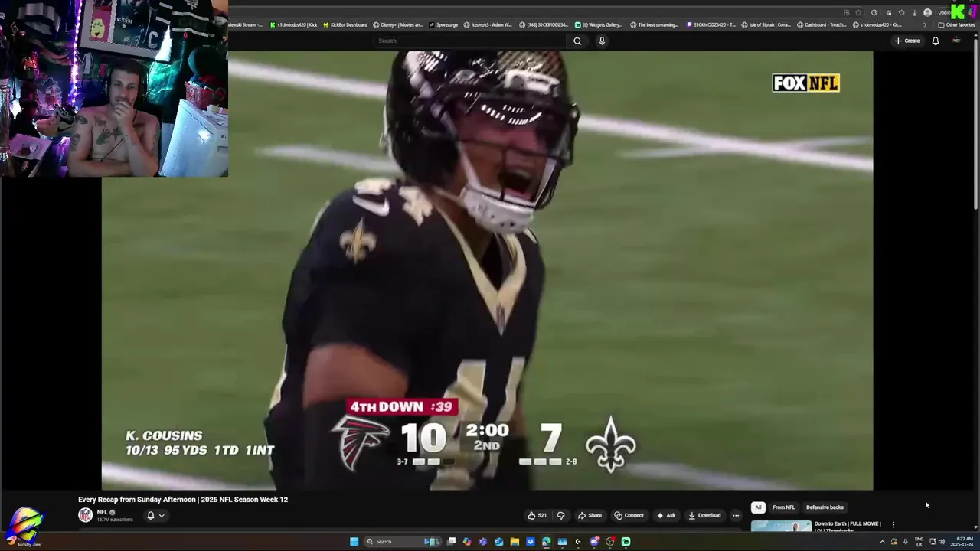This screenshot has height=551, width=980.
Task: Open The best streaming bookmark
Action: pyautogui.click(x=655, y=24)
